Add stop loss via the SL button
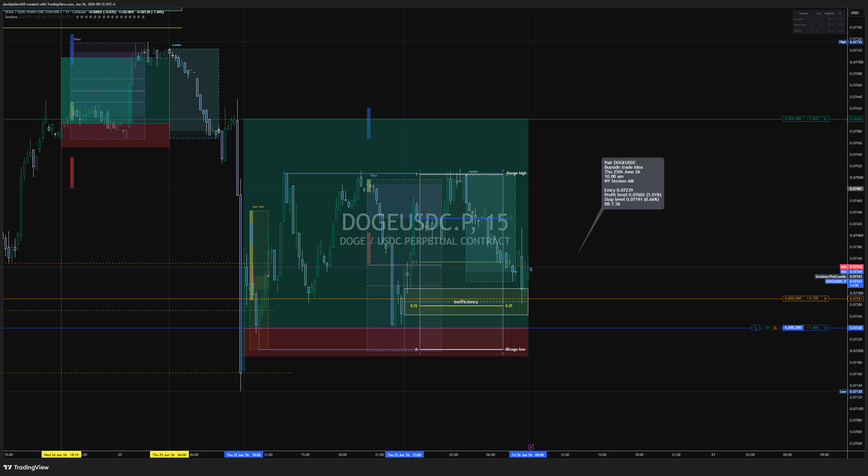The width and height of the screenshot is (868, 476). click(775, 328)
